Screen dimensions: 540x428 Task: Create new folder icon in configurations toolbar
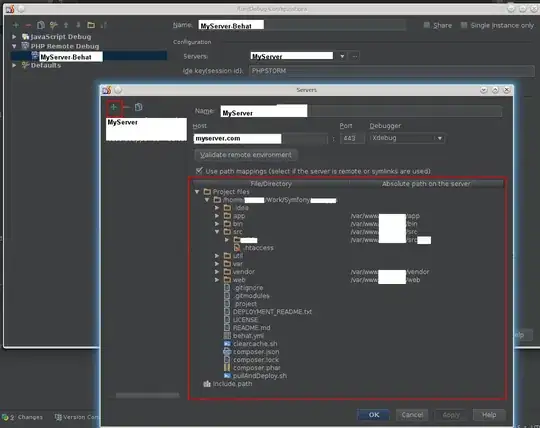91,25
